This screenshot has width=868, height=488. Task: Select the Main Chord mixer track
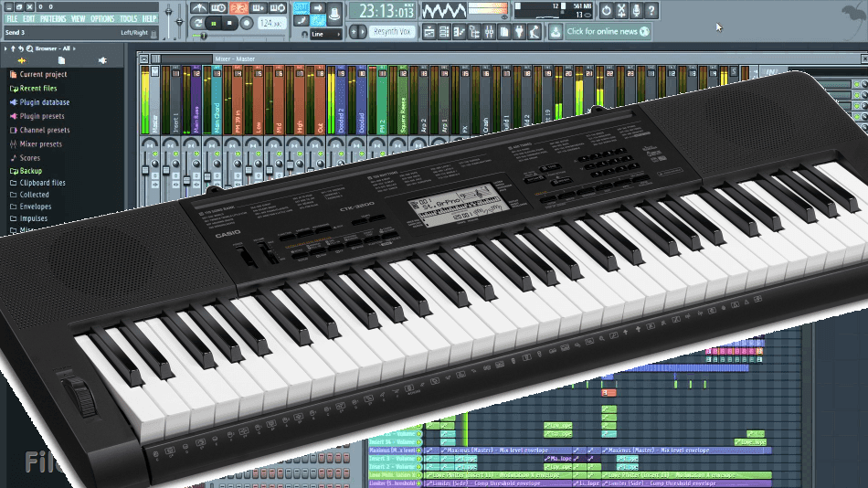212,100
